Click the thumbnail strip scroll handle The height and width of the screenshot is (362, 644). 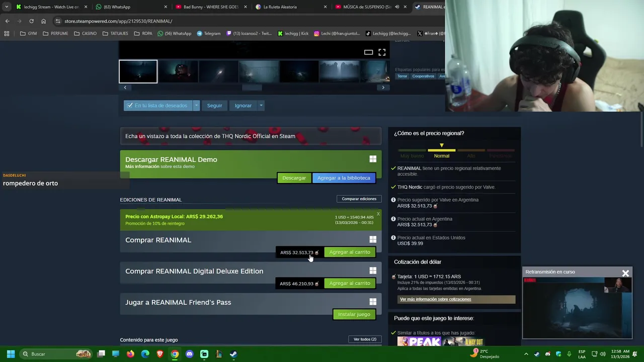pos(252,87)
